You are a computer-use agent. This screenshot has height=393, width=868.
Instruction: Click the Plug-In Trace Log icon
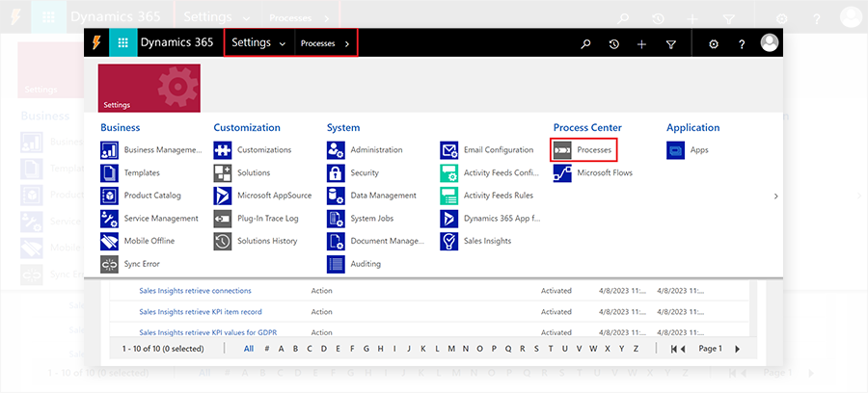pyautogui.click(x=223, y=219)
